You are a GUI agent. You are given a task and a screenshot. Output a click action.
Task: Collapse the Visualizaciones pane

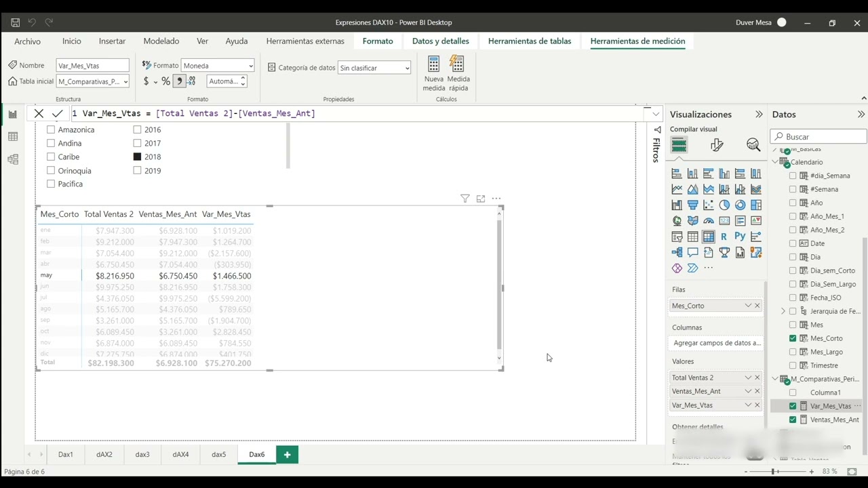[759, 115]
